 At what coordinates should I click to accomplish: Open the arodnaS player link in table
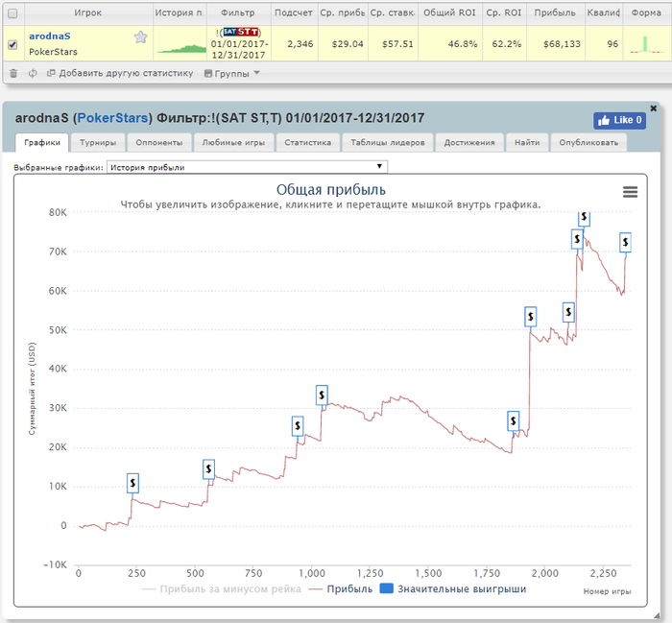[x=50, y=36]
